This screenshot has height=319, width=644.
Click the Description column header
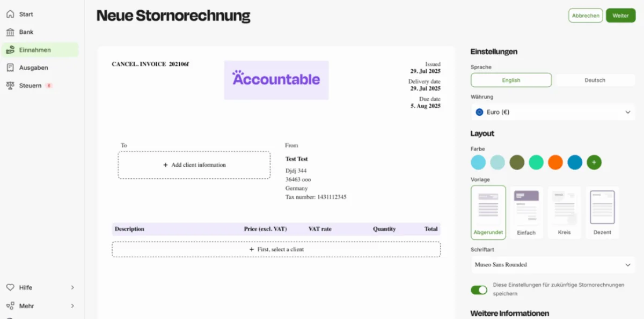[x=129, y=229]
